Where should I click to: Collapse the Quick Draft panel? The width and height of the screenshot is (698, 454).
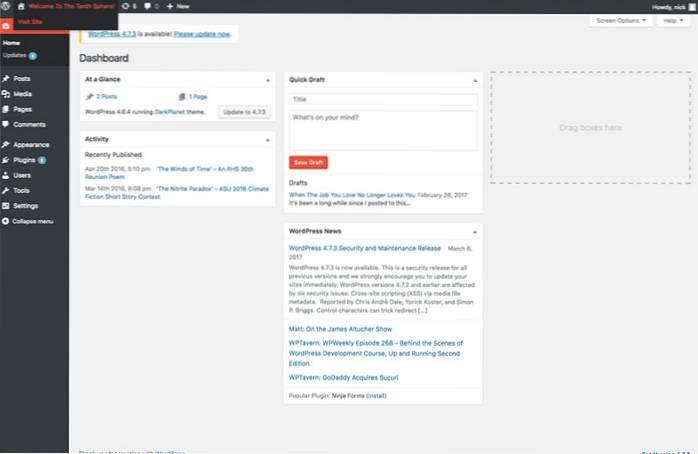pos(475,81)
